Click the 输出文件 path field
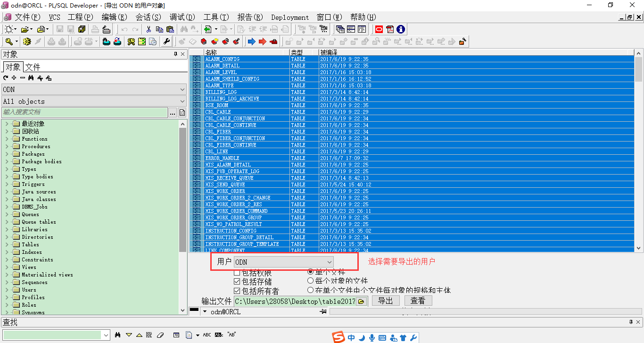The image size is (644, 343). [295, 301]
